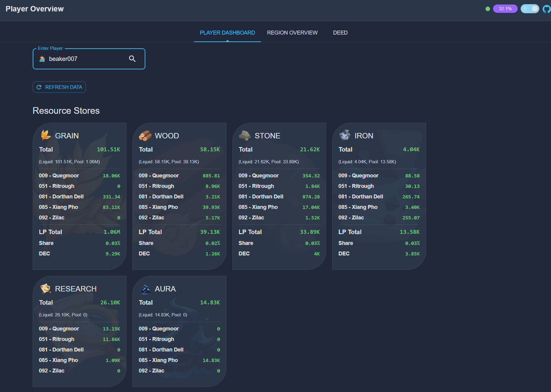
Task: Click Research 009 - Quegmoor row label
Action: tap(59, 329)
